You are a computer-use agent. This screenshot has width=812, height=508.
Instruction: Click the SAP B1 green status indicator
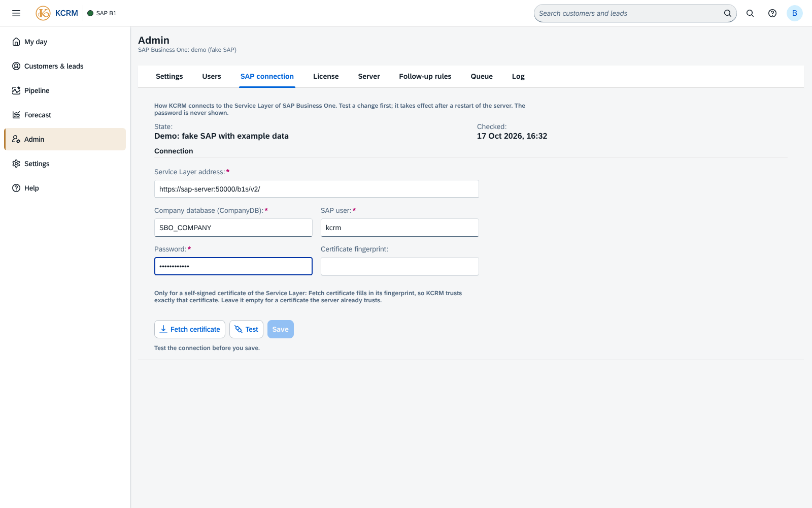90,13
